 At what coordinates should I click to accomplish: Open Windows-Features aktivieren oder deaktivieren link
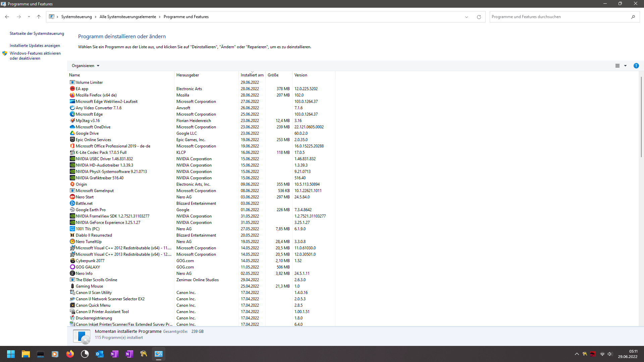35,56
